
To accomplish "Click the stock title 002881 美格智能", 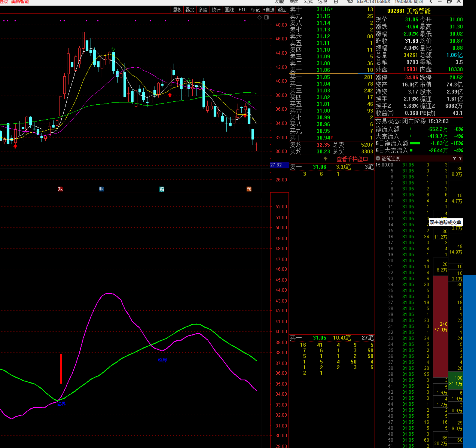I will click(x=409, y=11).
